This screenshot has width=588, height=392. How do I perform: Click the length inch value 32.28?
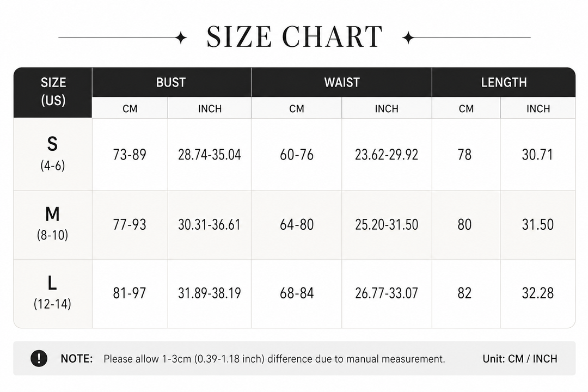[538, 293]
